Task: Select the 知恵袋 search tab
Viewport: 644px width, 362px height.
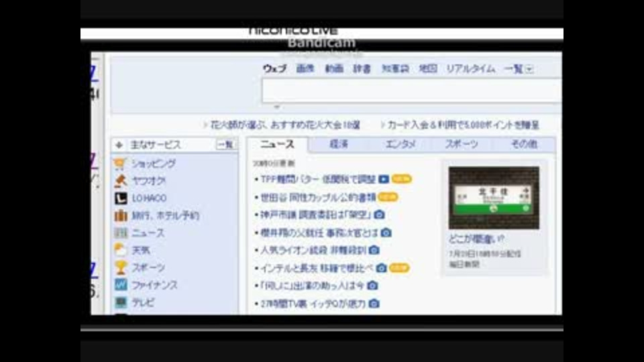Action: point(395,68)
